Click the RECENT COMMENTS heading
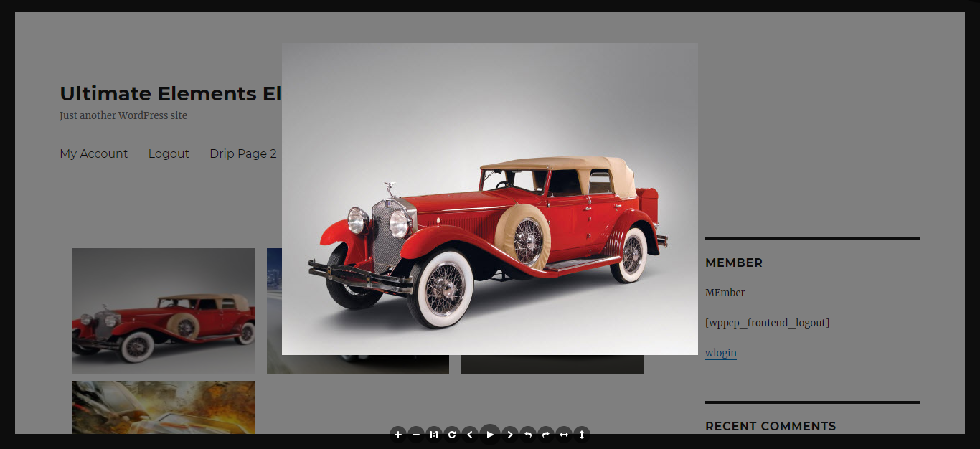This screenshot has width=980, height=449. pos(771,426)
